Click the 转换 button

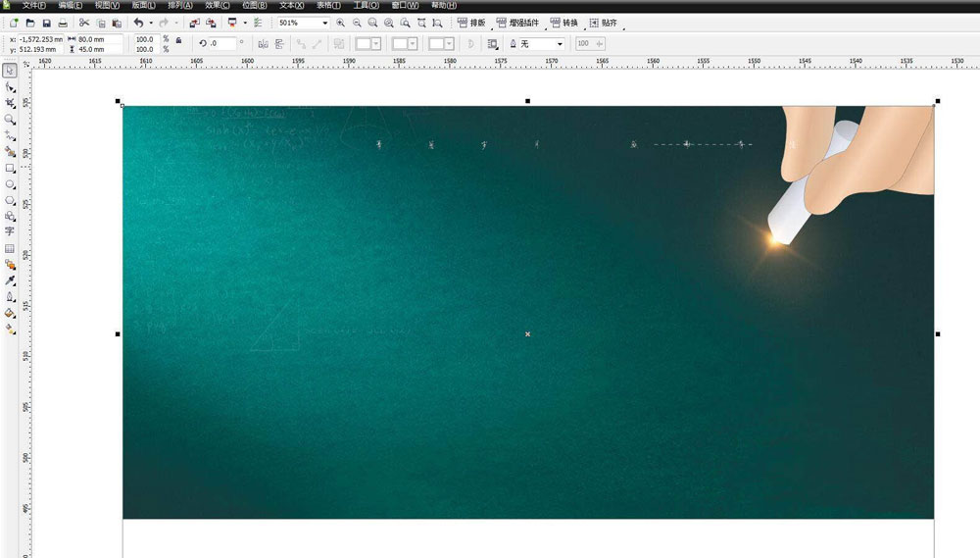pos(564,24)
